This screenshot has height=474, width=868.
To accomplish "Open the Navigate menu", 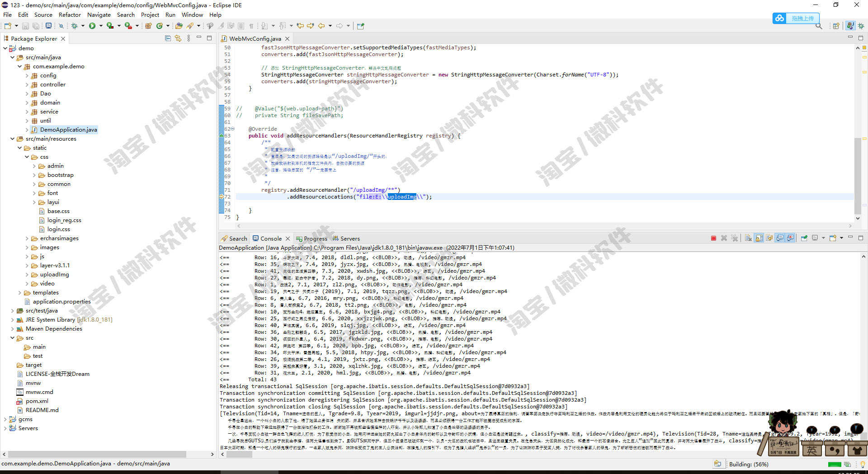I will pyautogui.click(x=99, y=14).
